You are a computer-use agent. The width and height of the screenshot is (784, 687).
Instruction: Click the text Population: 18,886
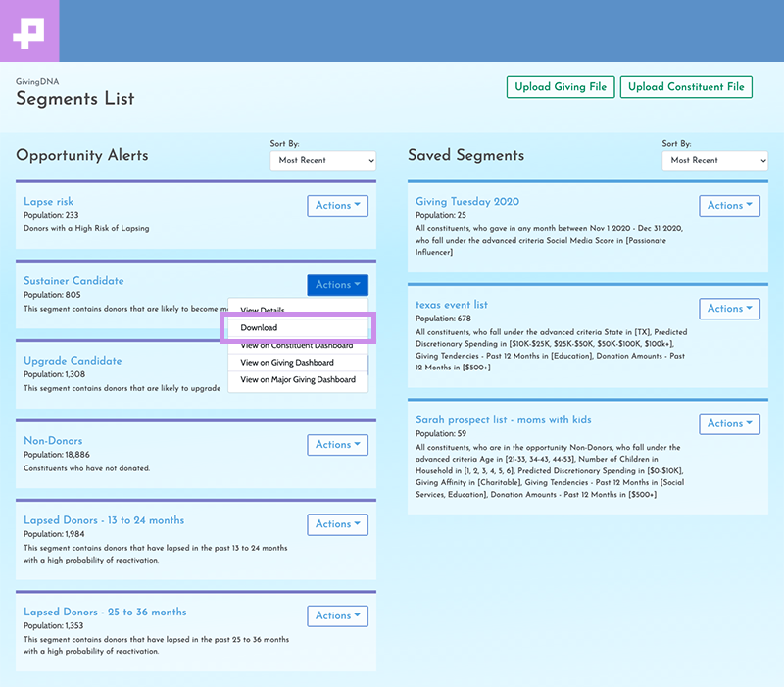[57, 455]
